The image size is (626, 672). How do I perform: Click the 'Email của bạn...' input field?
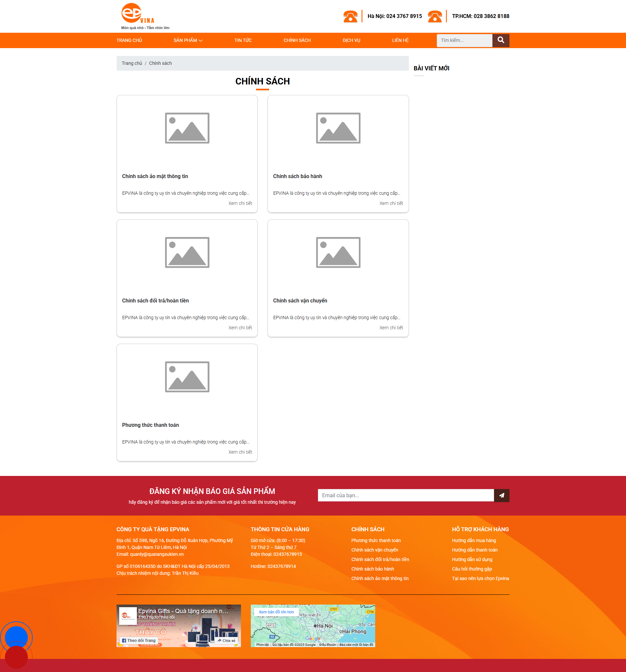click(x=406, y=495)
